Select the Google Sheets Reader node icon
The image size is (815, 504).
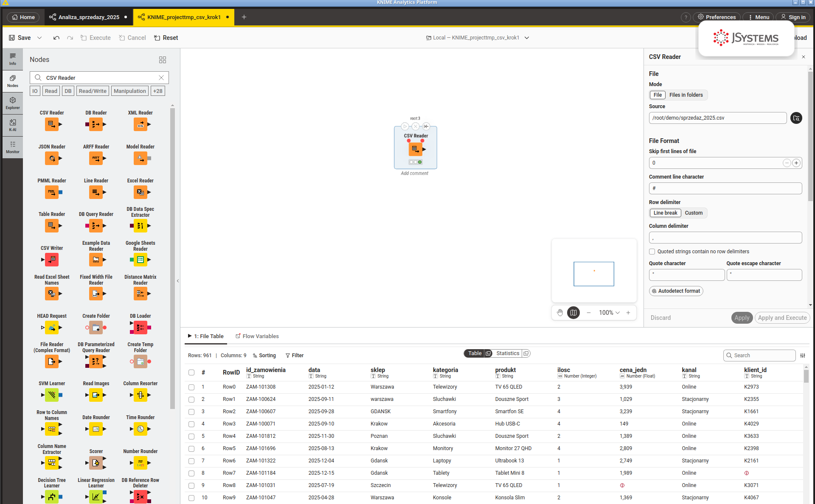click(140, 260)
